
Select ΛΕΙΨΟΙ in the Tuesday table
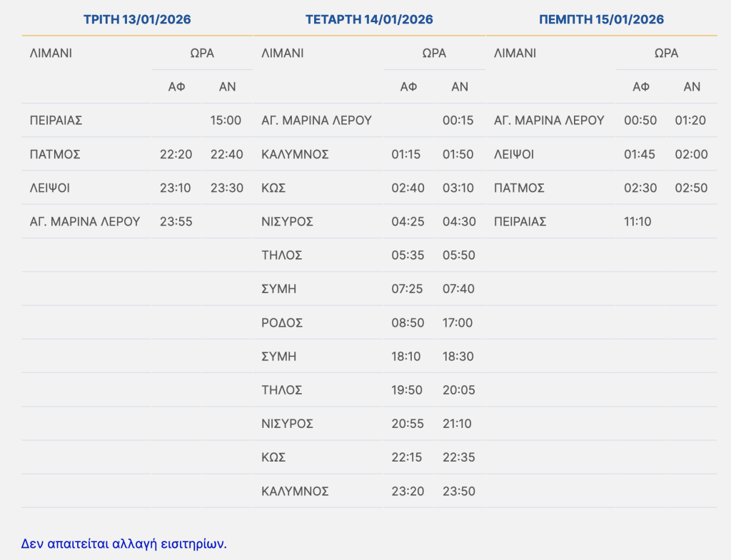[50, 188]
